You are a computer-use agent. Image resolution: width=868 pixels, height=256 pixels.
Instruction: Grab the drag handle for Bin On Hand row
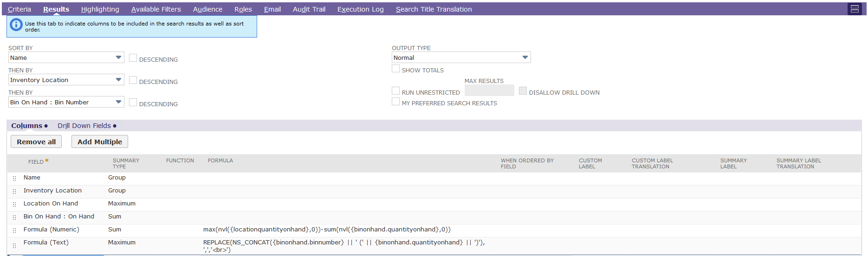[14, 217]
